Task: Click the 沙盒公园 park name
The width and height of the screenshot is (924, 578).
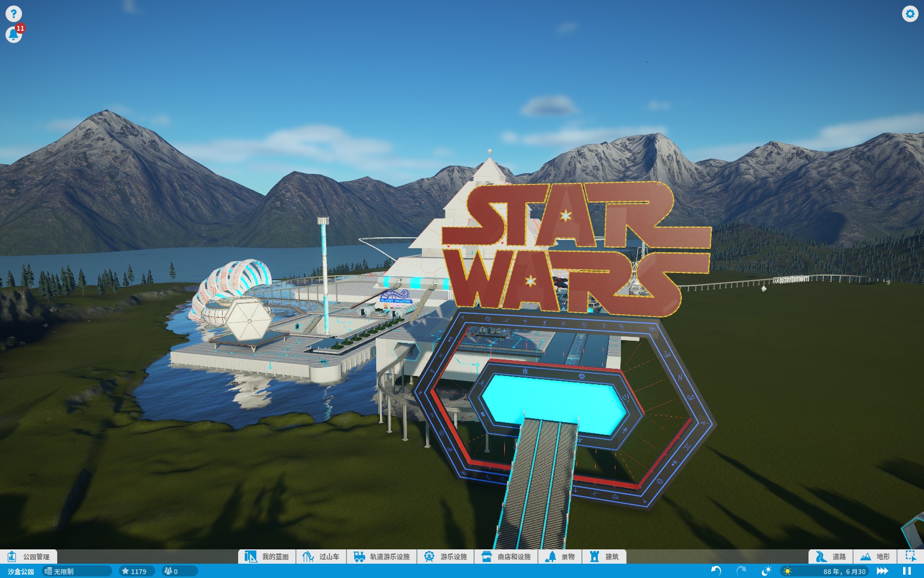Action: point(21,571)
